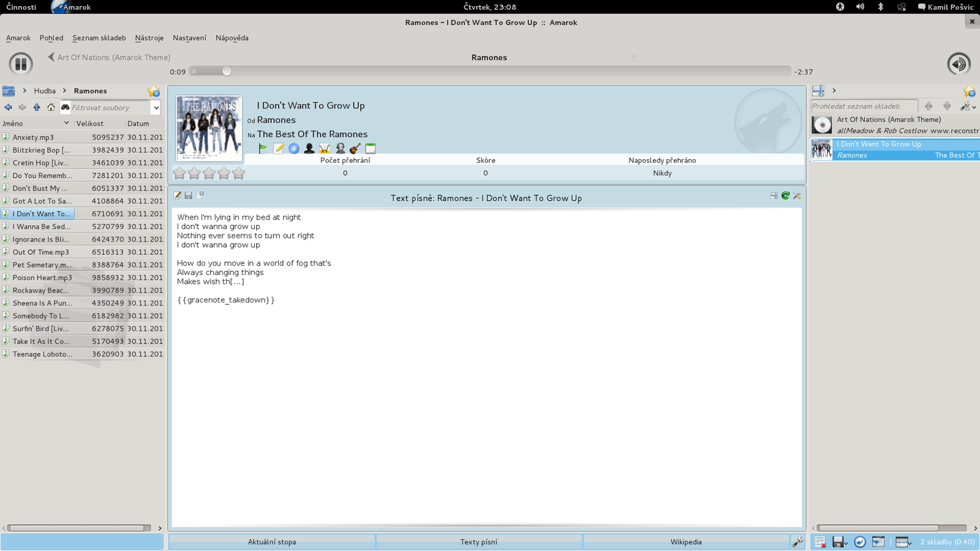Click the shopping cart store icon
This screenshot has height=551, width=980.
tap(325, 148)
